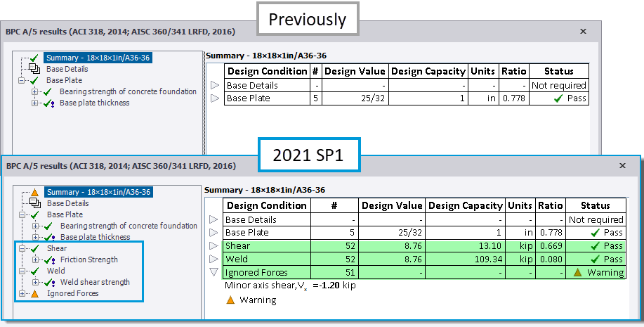
Task: Expand Weld shear strength in the tree
Action: tap(35, 282)
